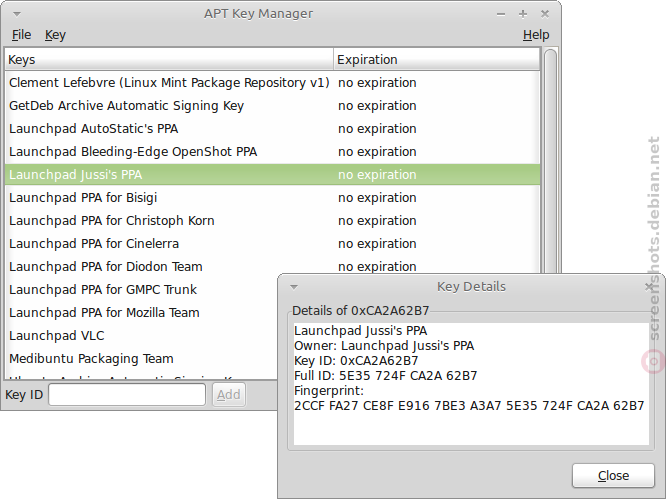Image resolution: width=666 pixels, height=499 pixels.
Task: Sort by the Expiration column header
Action: tap(437, 59)
